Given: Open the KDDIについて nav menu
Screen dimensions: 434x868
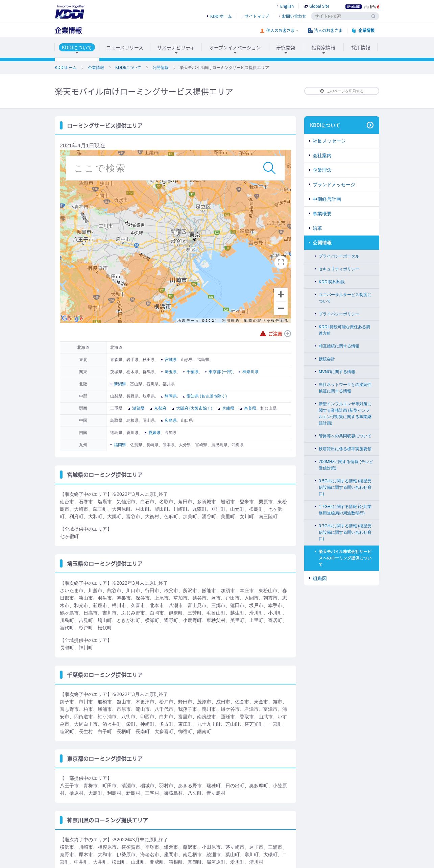Looking at the screenshot, I should coord(77,48).
